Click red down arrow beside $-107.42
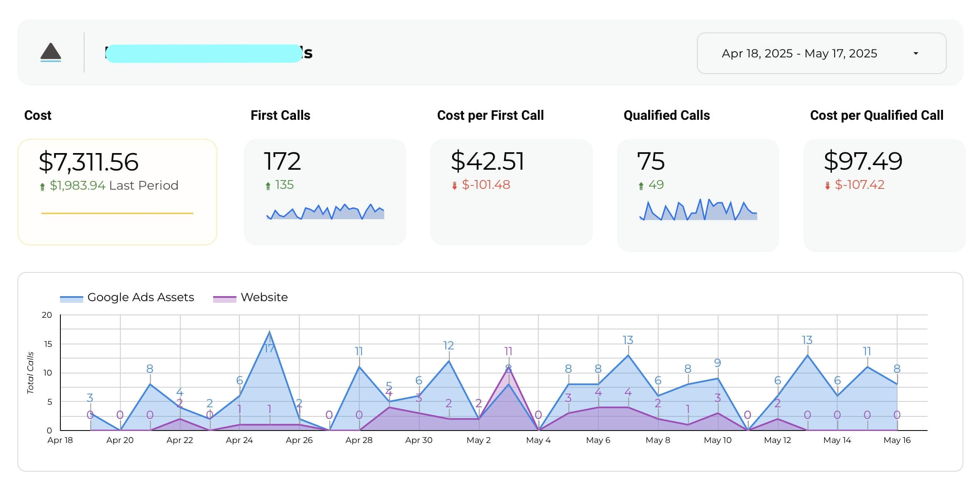 [x=828, y=186]
